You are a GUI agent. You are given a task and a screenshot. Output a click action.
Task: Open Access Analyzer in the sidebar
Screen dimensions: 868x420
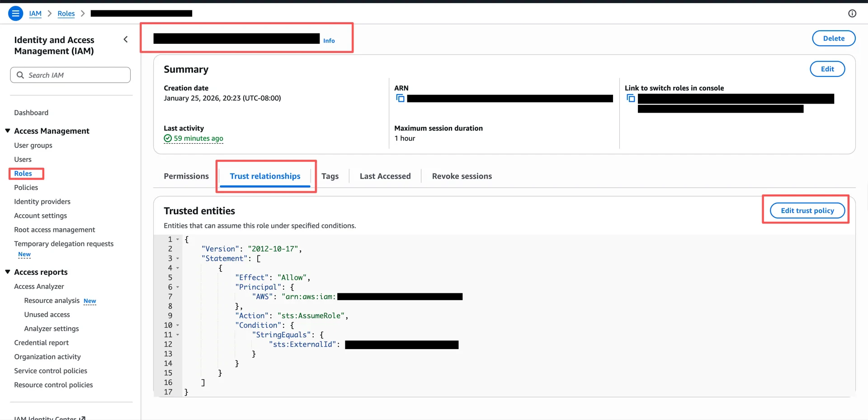click(39, 286)
